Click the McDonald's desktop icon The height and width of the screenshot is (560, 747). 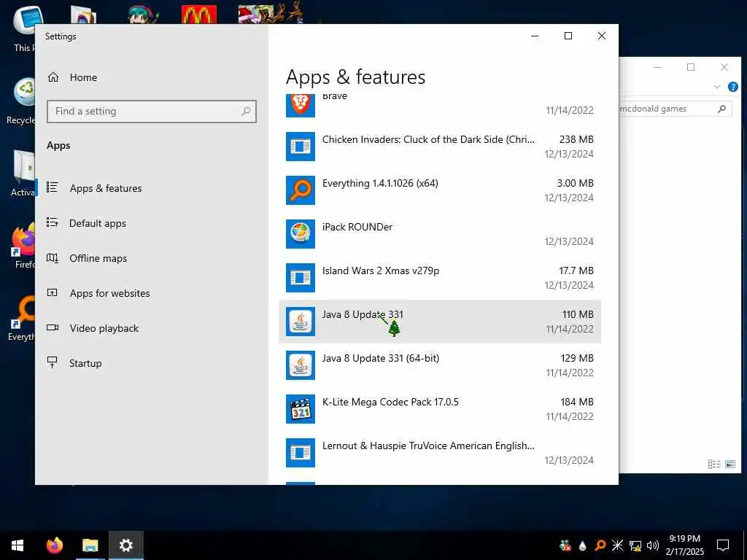pyautogui.click(x=199, y=15)
